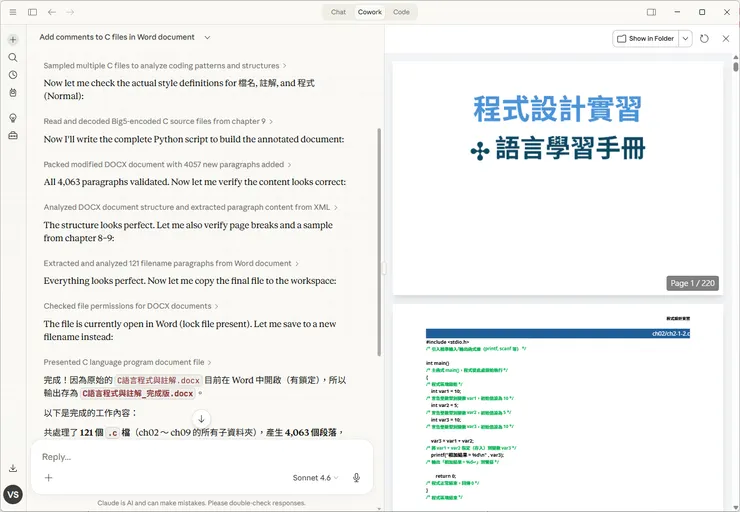Click in the Reply input field
The width and height of the screenshot is (740, 512).
(x=202, y=457)
